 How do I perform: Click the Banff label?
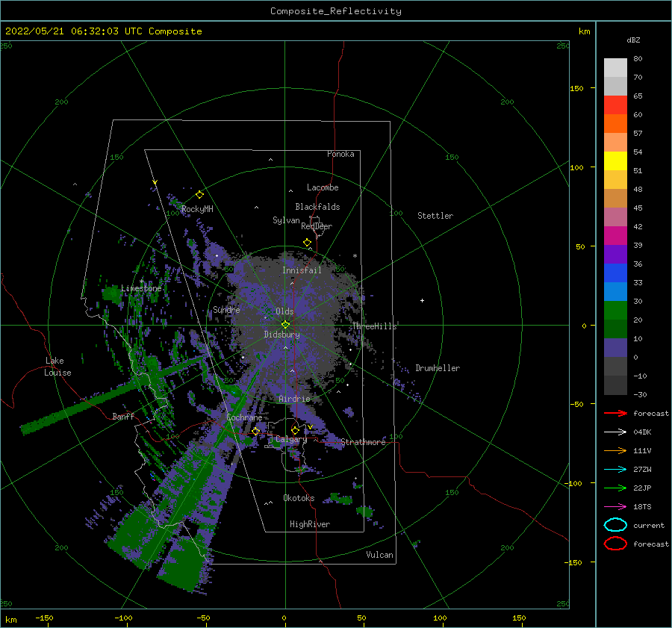pos(123,416)
